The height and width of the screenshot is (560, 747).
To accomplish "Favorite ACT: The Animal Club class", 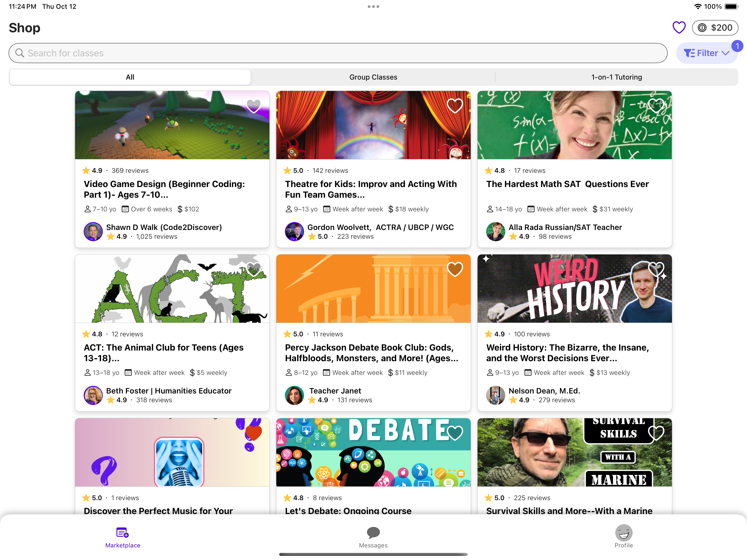I will [254, 270].
